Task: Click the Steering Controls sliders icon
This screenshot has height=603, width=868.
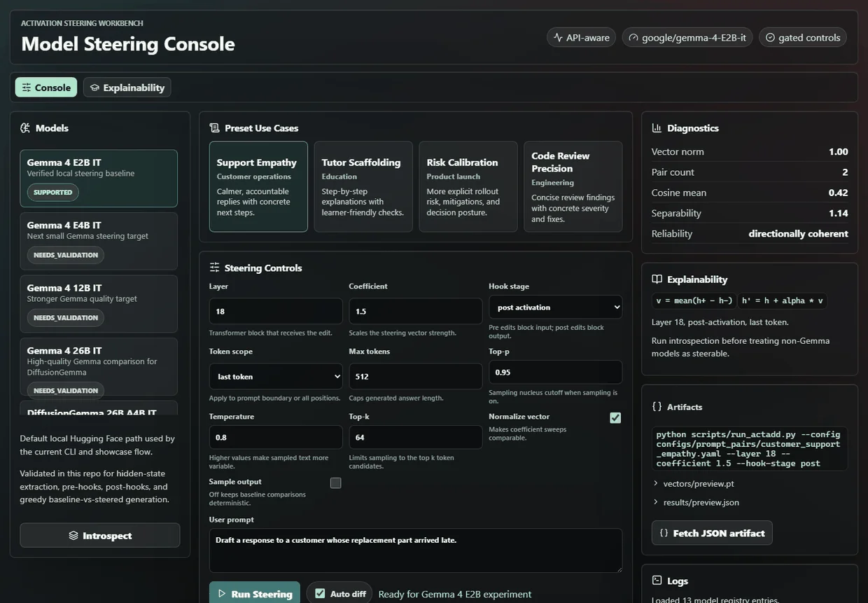Action: coord(214,268)
